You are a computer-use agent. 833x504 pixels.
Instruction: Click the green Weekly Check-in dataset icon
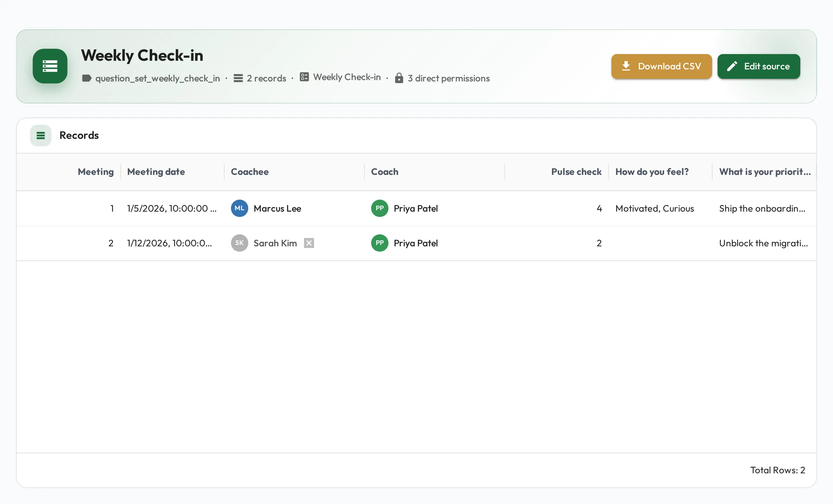pyautogui.click(x=50, y=66)
